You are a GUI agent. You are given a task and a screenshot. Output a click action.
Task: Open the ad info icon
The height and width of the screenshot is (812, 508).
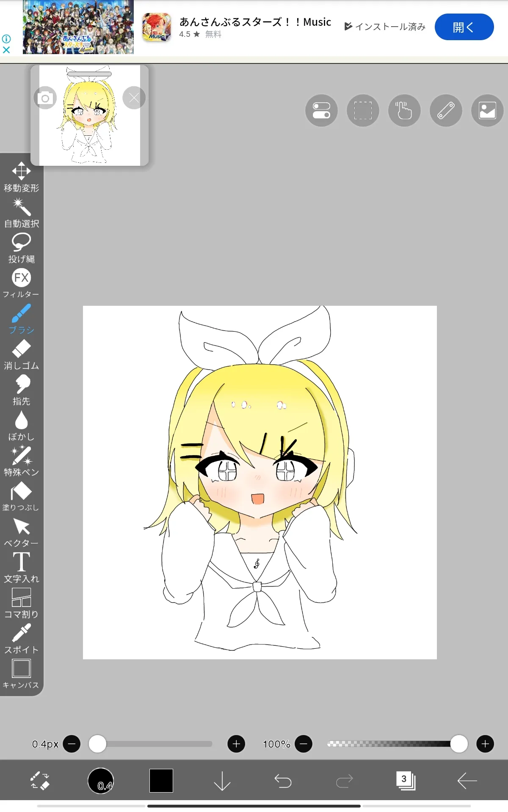coord(6,38)
